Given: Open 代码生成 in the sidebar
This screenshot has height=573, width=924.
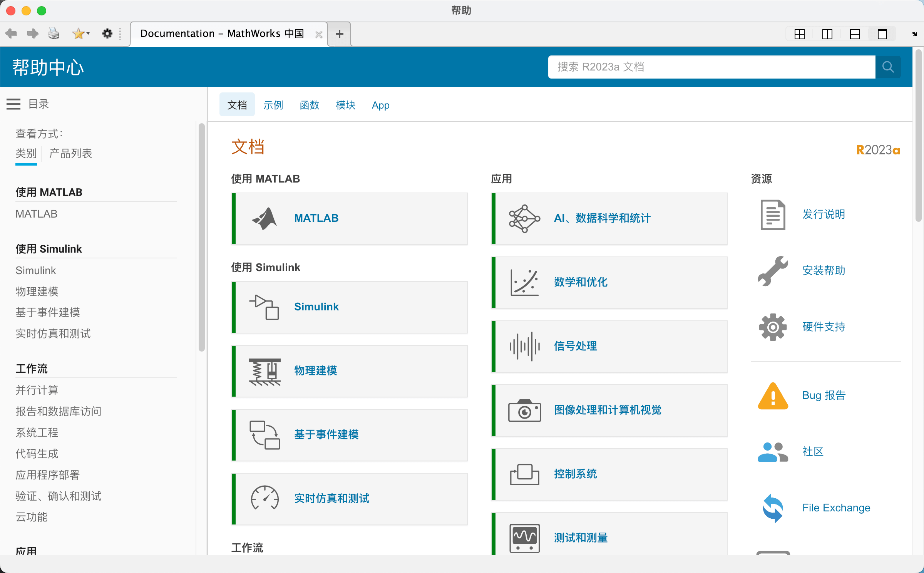Looking at the screenshot, I should [x=37, y=454].
